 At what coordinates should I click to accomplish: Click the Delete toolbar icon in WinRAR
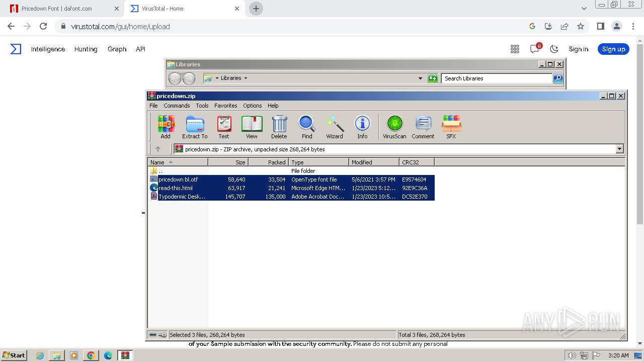pos(279,127)
